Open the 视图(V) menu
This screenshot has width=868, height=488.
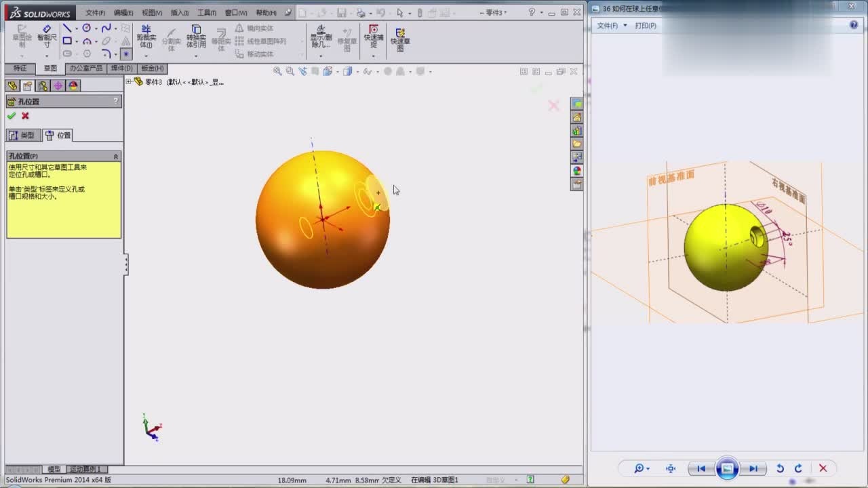pos(152,13)
